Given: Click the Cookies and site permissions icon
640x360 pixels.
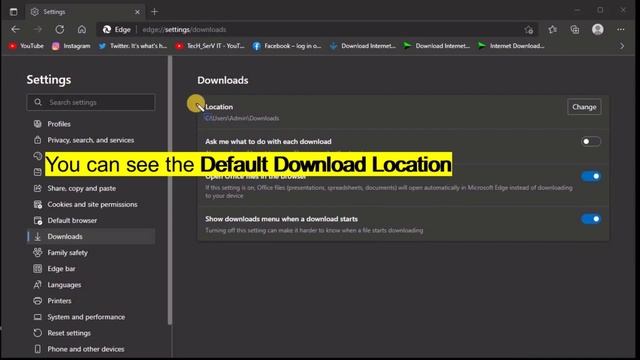Looking at the screenshot, I should click(38, 204).
